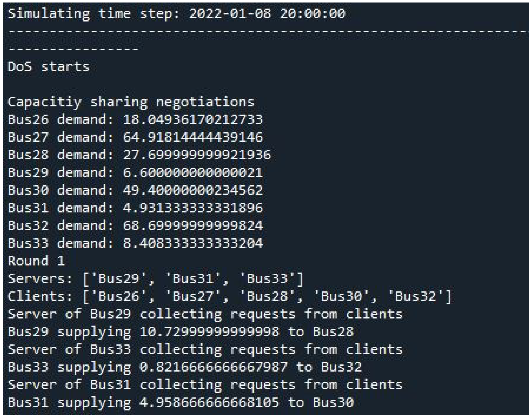
Task: Select the Bus26 demand line
Action: pyautogui.click(x=135, y=120)
